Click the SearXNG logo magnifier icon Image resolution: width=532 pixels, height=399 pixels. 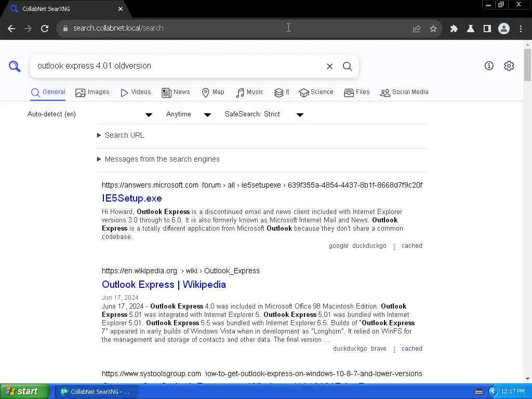click(15, 66)
